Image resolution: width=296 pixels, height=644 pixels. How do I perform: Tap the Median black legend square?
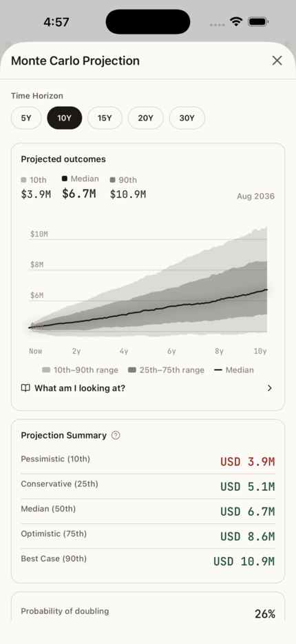tap(65, 179)
